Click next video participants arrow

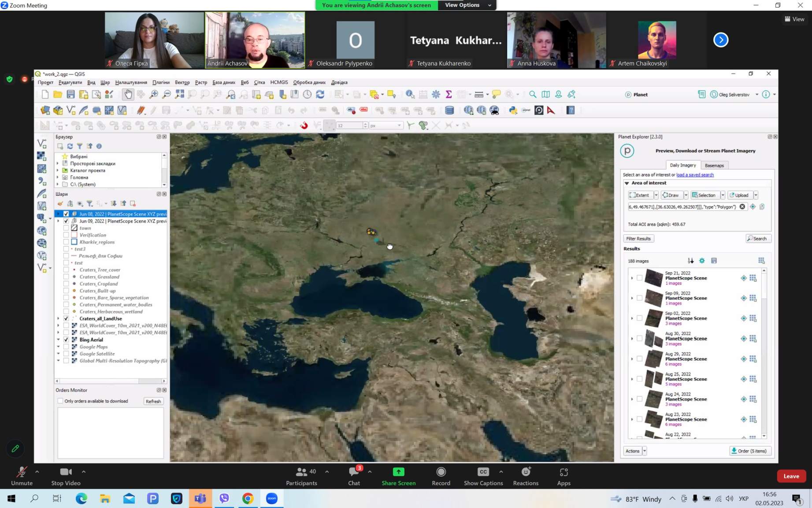coord(721,40)
